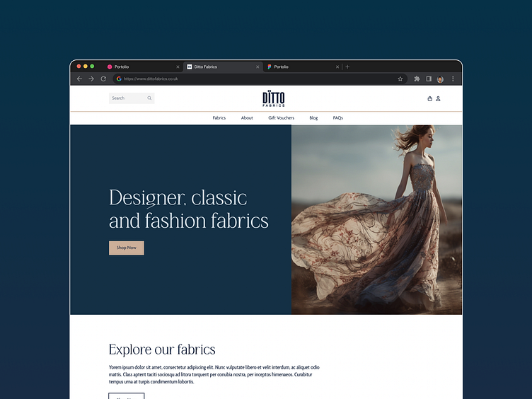The height and width of the screenshot is (399, 532).
Task: Click the Ditto Fabrics logo
Action: tap(274, 99)
